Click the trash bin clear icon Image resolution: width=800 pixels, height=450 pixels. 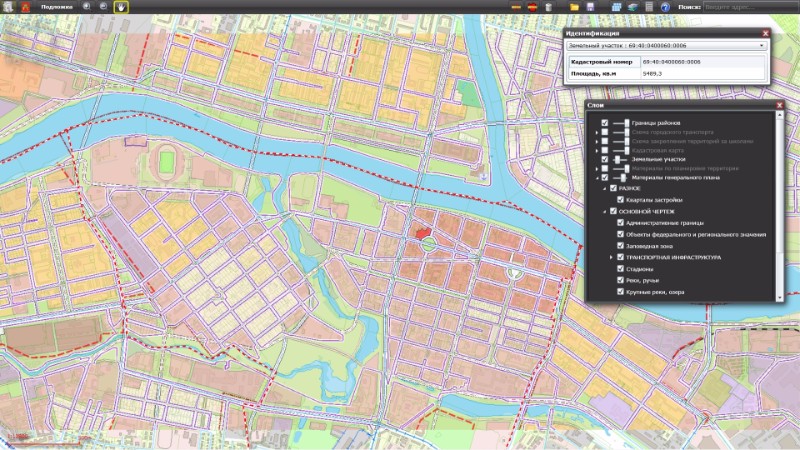(549, 7)
